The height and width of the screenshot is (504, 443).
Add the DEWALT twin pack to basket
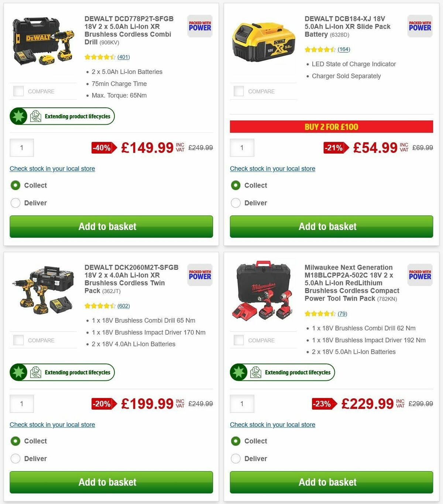pyautogui.click(x=107, y=482)
